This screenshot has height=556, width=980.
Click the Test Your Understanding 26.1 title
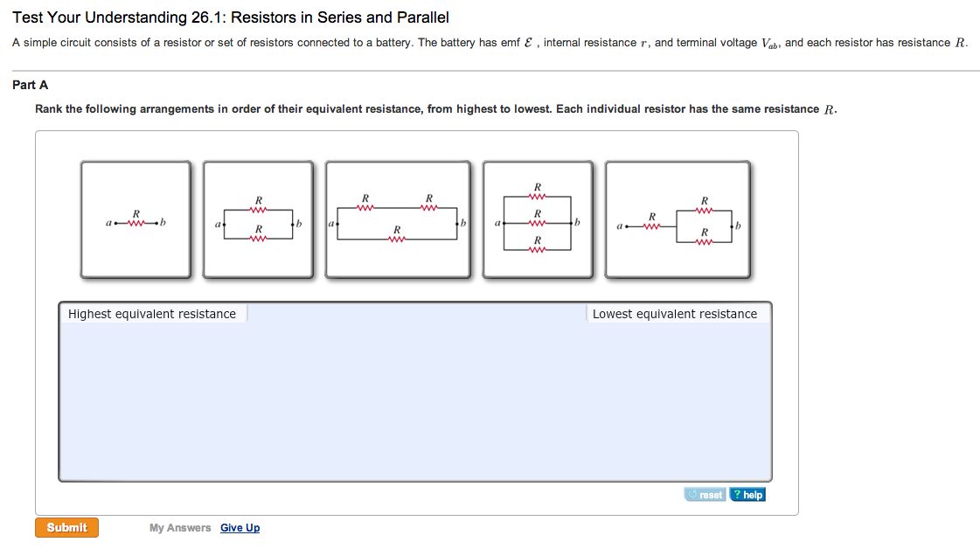click(x=231, y=17)
